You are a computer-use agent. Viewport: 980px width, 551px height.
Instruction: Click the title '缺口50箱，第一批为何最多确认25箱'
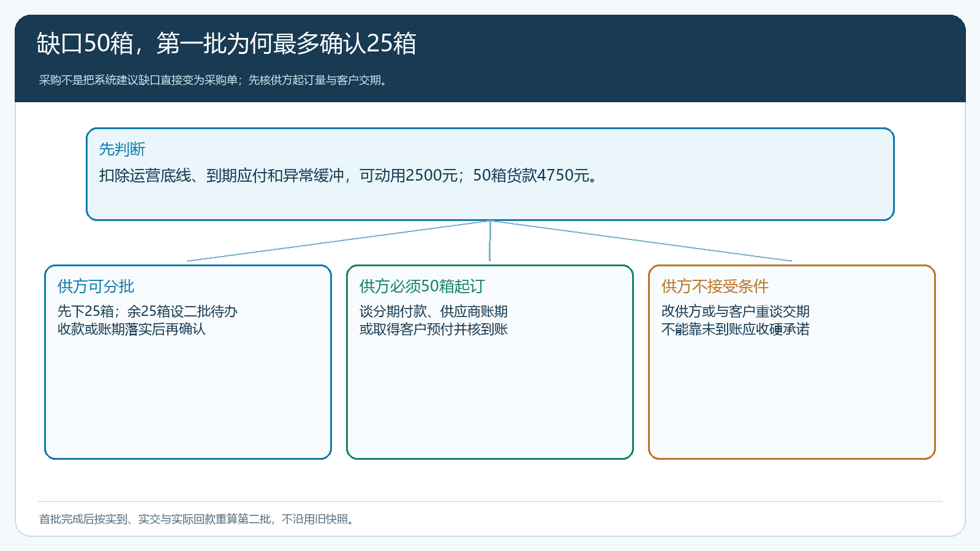(x=227, y=43)
